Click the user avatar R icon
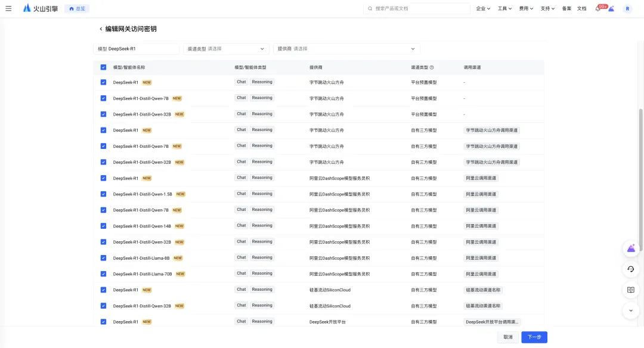Screen dimensions: 644x348 point(627,9)
